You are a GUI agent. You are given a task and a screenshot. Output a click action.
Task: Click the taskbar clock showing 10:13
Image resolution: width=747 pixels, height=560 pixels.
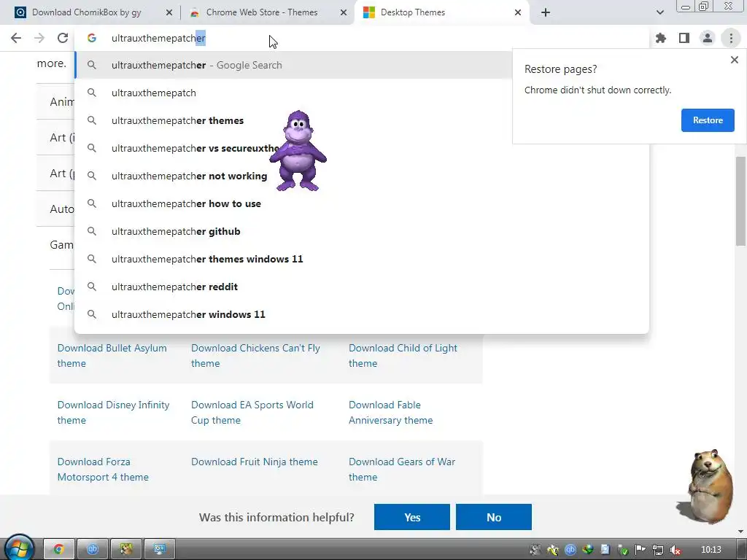pos(711,550)
